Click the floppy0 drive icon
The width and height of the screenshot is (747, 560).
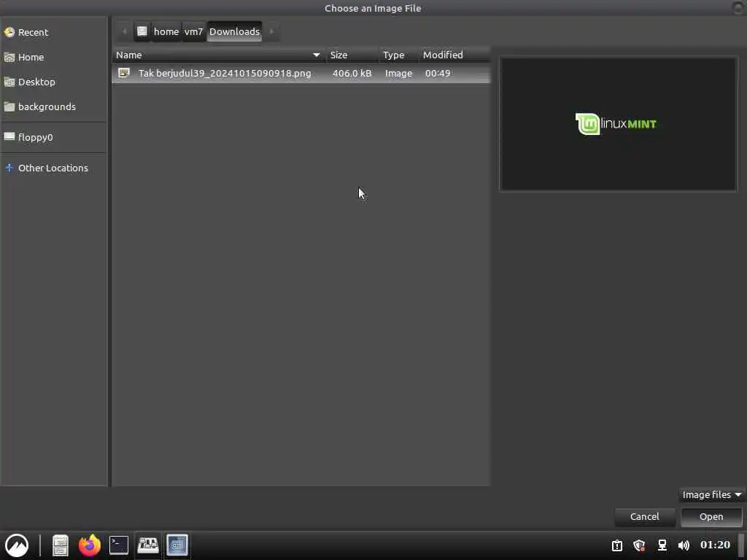point(9,137)
